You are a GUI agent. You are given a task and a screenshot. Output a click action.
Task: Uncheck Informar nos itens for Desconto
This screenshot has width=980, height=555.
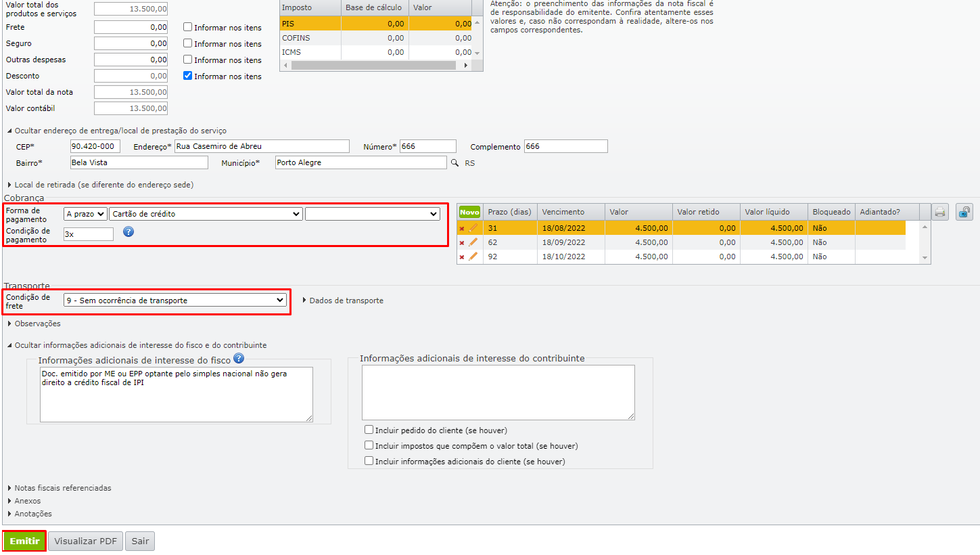(188, 76)
